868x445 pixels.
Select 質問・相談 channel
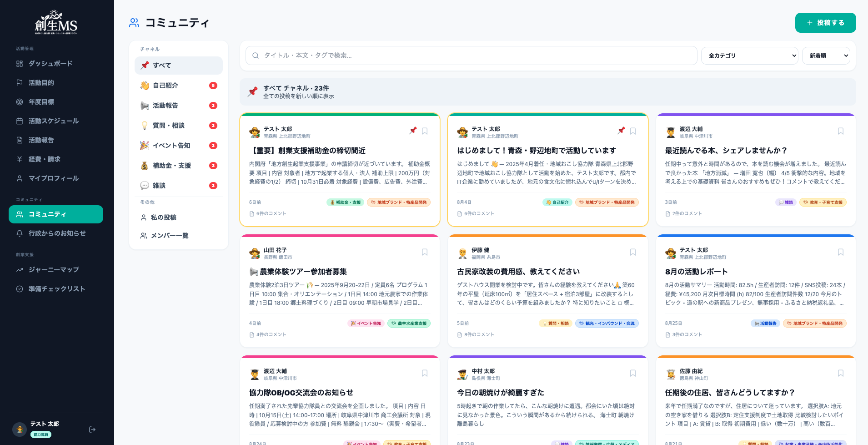coord(179,126)
